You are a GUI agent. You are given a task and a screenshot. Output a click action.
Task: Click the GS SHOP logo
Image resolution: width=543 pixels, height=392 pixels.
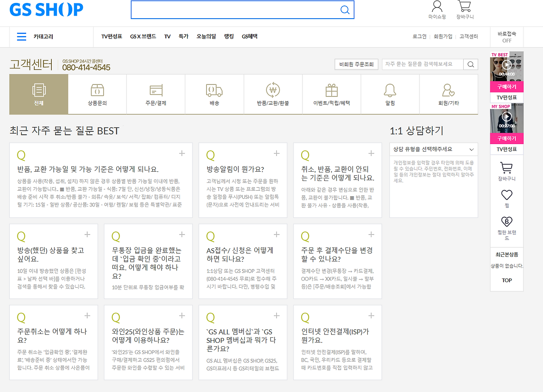click(46, 9)
